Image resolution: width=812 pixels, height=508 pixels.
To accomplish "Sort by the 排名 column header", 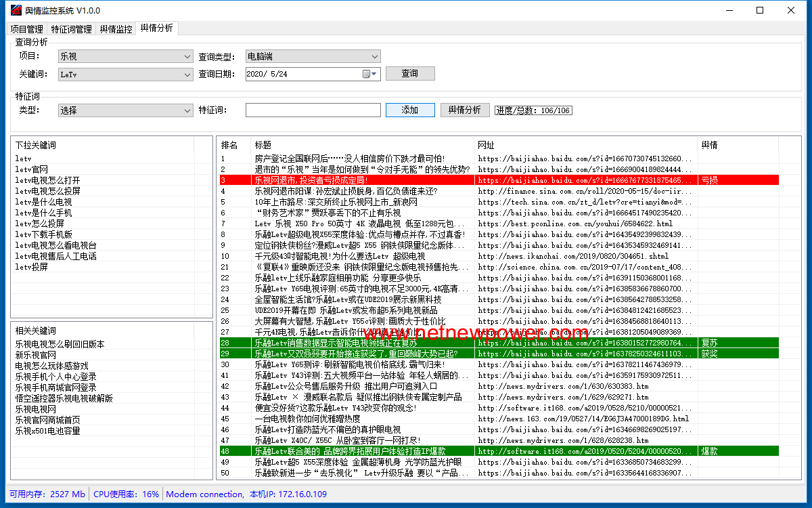I will point(234,145).
